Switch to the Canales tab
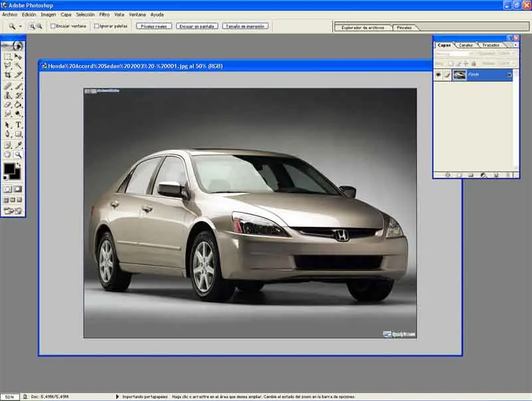 465,45
